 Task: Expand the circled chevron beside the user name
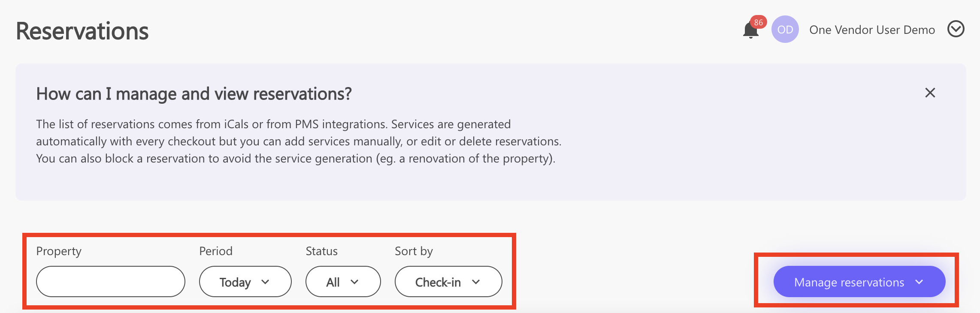point(956,29)
